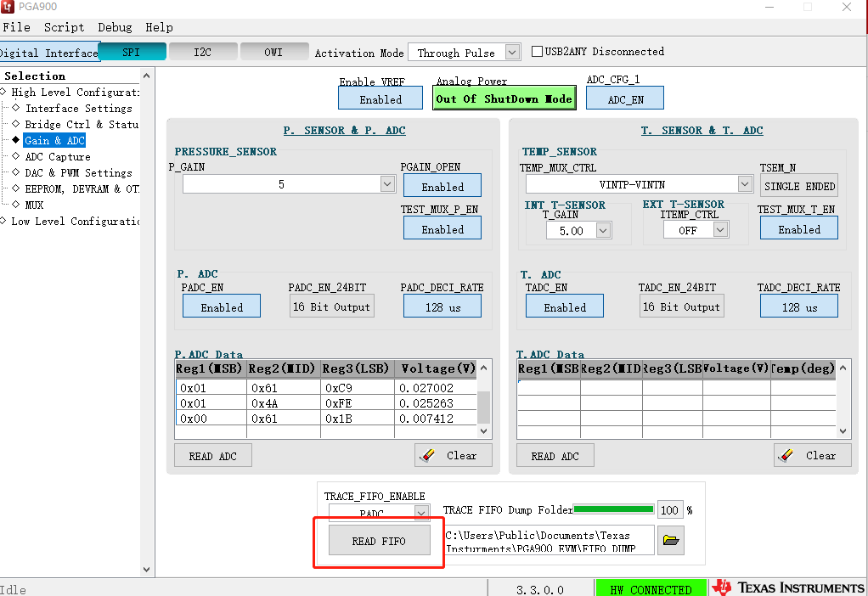Click the P. ADC Data scroll down arrow

[x=484, y=430]
